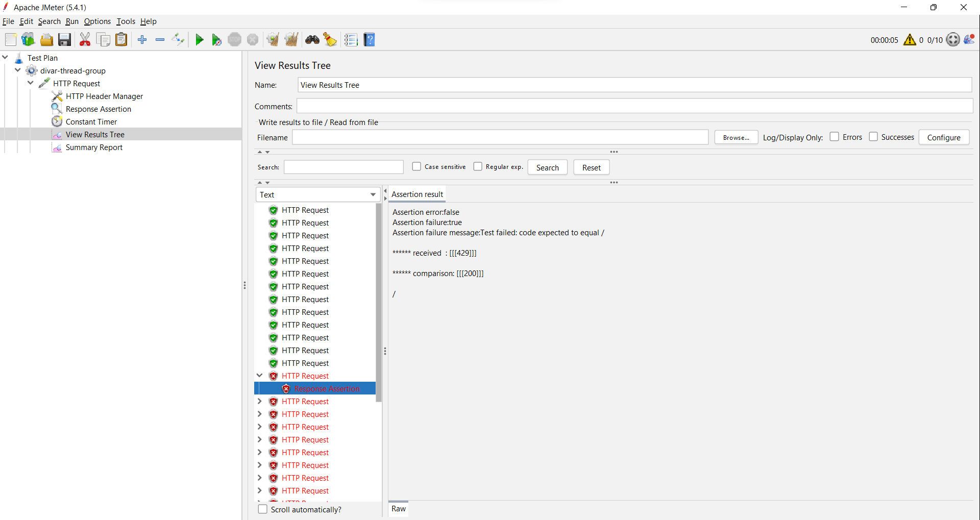Image resolution: width=980 pixels, height=520 pixels.
Task: Open the Options menu
Action: click(97, 21)
